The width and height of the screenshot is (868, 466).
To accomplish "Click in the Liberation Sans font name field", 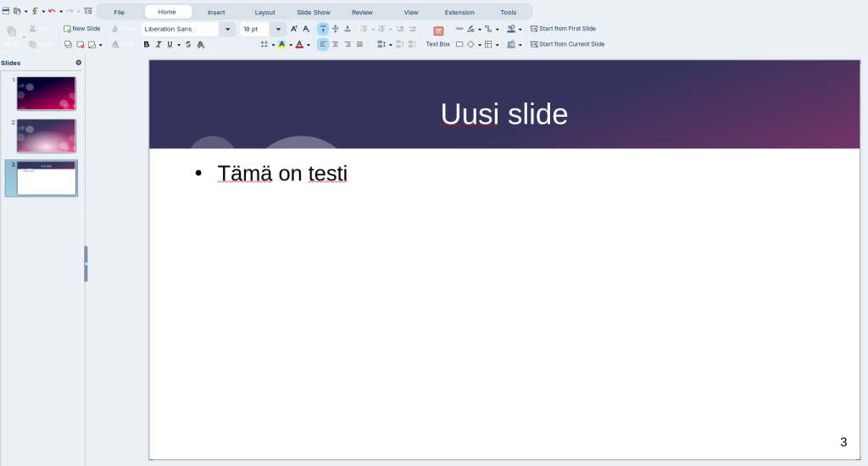I will 180,29.
